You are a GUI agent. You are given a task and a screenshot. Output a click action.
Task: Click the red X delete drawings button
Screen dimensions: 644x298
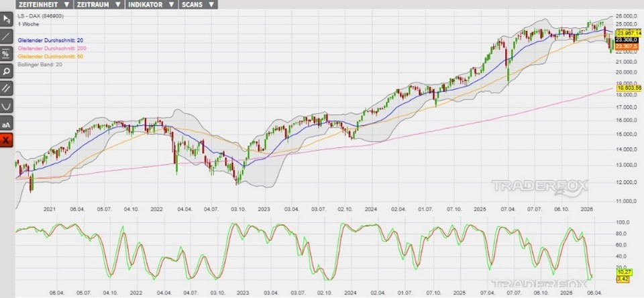(x=7, y=141)
